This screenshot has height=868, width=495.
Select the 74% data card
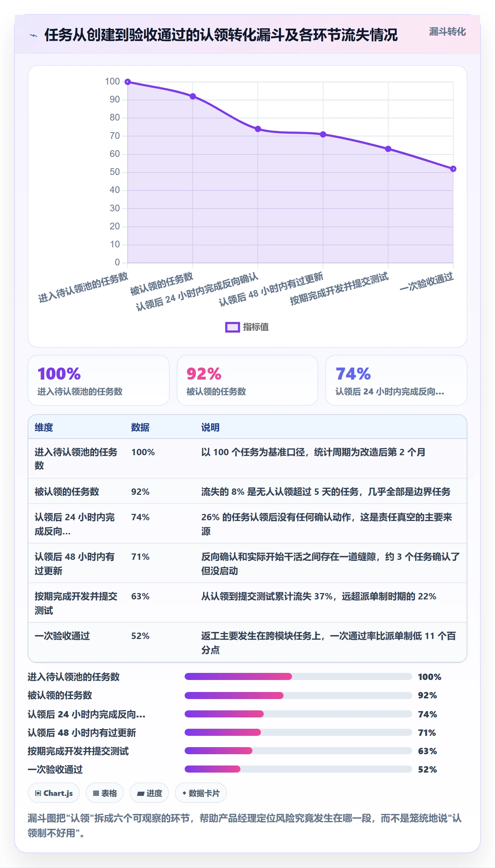[x=396, y=380]
